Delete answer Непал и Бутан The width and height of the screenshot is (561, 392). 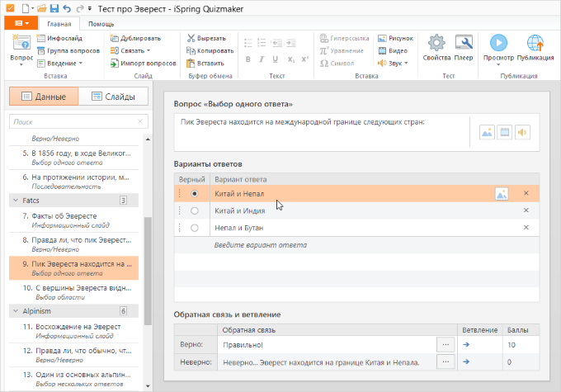point(526,227)
